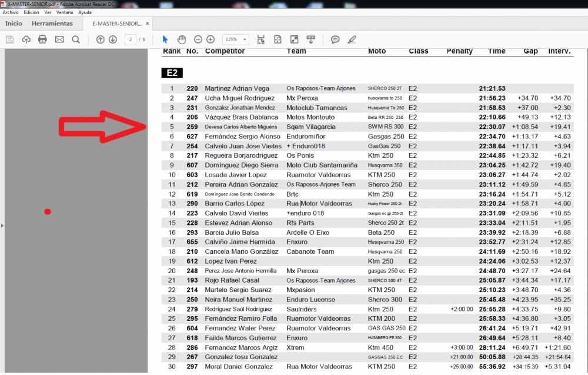
Task: Click competitor Martinez Adrian Vega
Action: click(237, 88)
